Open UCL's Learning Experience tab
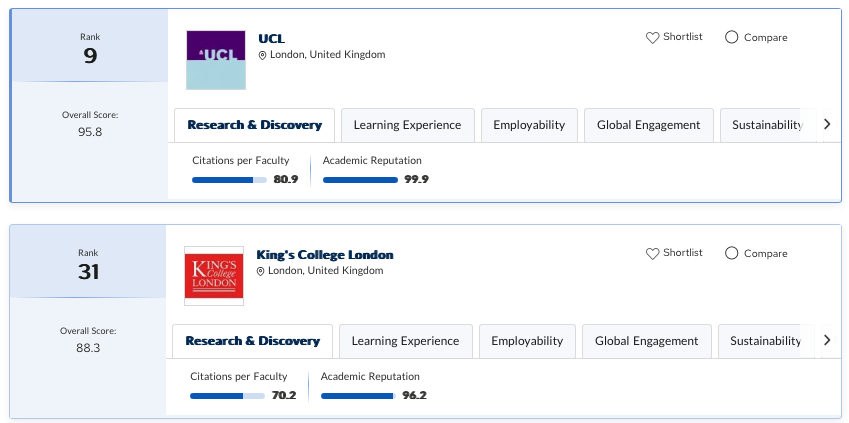The image size is (849, 423). tap(408, 125)
